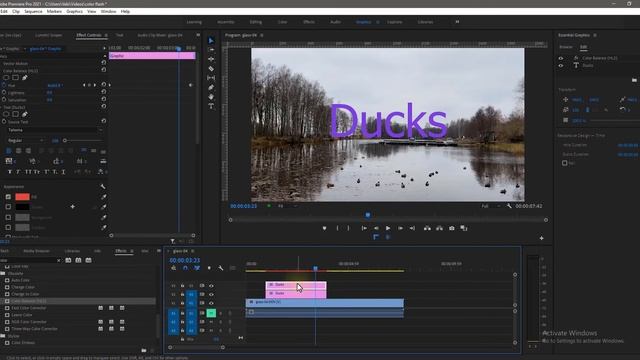Select the Slip tool
The height and width of the screenshot is (360, 640).
coord(211,78)
